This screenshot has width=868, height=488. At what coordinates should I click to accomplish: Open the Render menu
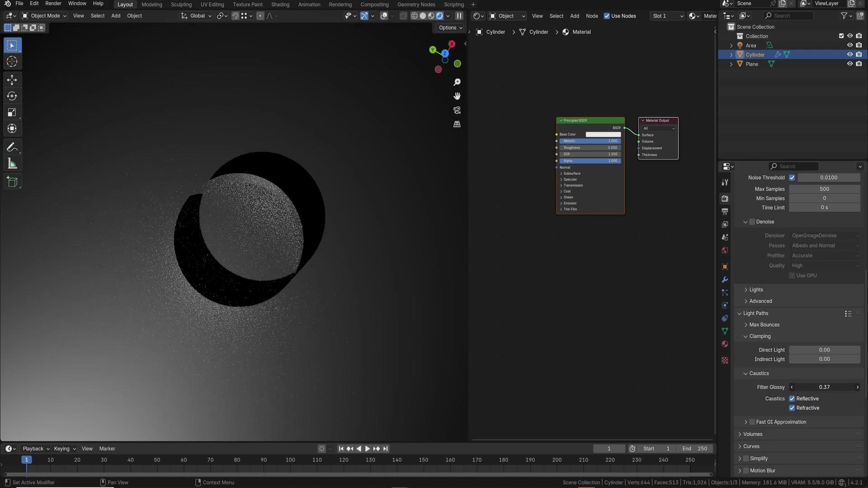coord(53,4)
